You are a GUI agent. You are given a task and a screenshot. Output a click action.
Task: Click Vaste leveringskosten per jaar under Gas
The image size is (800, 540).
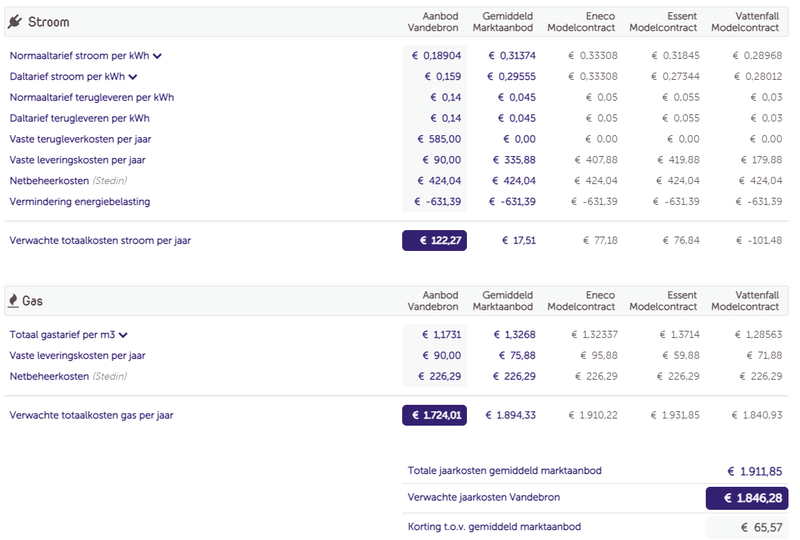pyautogui.click(x=78, y=356)
